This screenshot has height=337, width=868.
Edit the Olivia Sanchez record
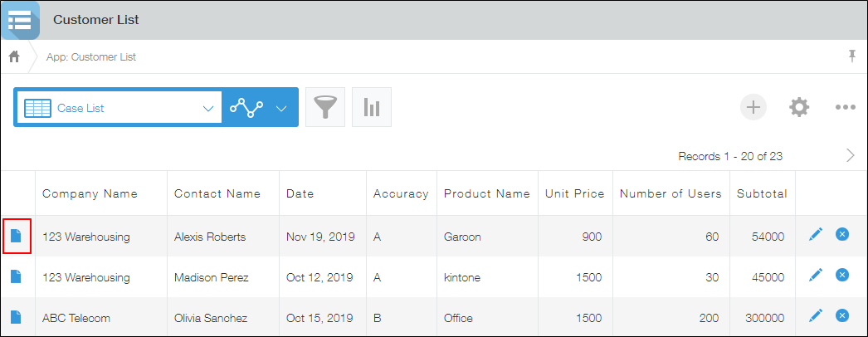tap(815, 315)
